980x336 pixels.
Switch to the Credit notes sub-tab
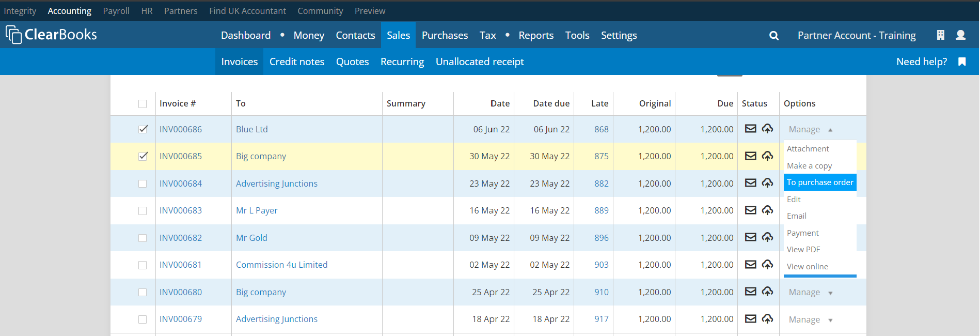pyautogui.click(x=297, y=62)
